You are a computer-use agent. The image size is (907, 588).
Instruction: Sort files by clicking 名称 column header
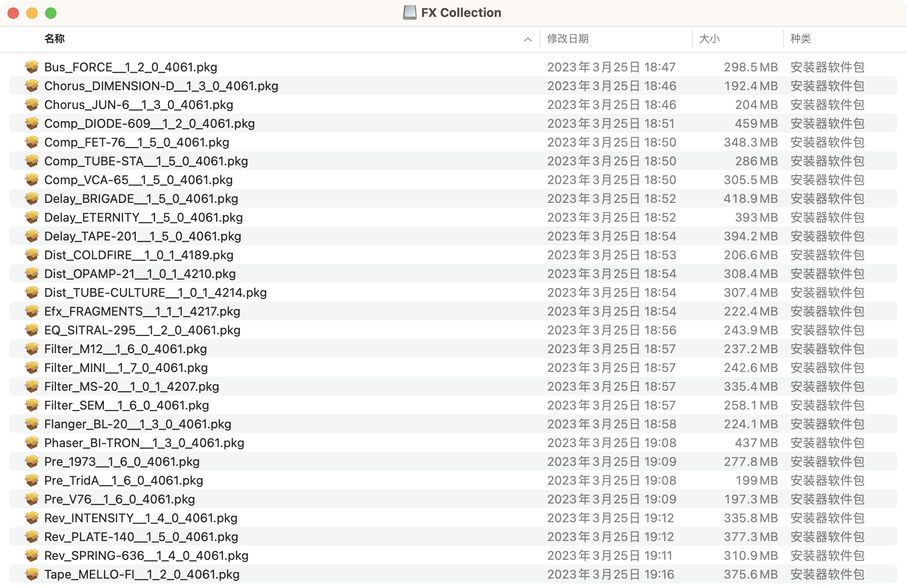click(x=54, y=39)
